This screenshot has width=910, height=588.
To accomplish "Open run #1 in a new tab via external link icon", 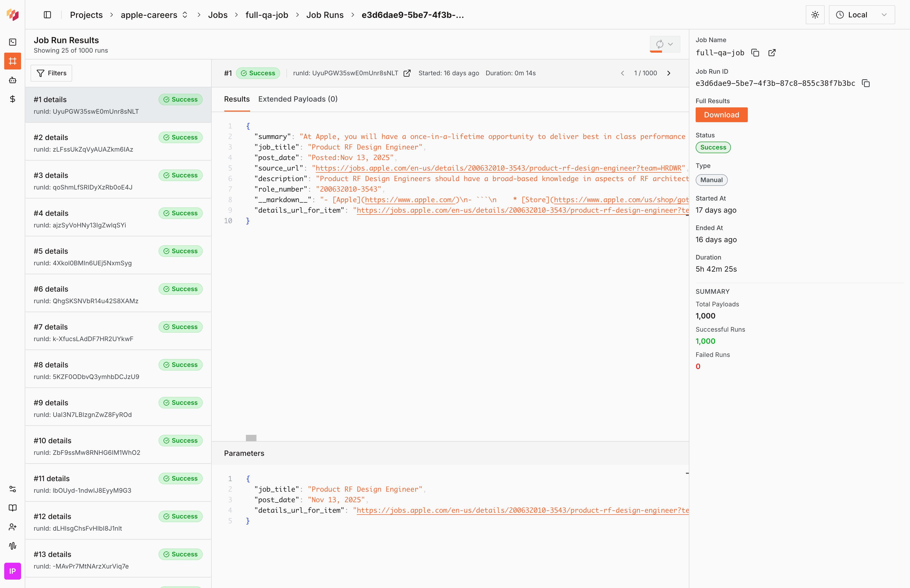I will pos(407,73).
